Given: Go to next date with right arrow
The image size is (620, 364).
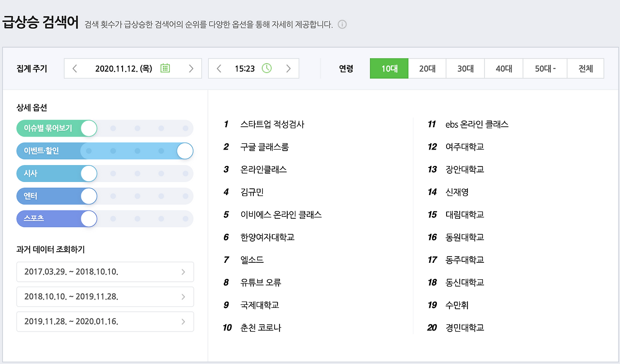Looking at the screenshot, I should pyautogui.click(x=191, y=68).
